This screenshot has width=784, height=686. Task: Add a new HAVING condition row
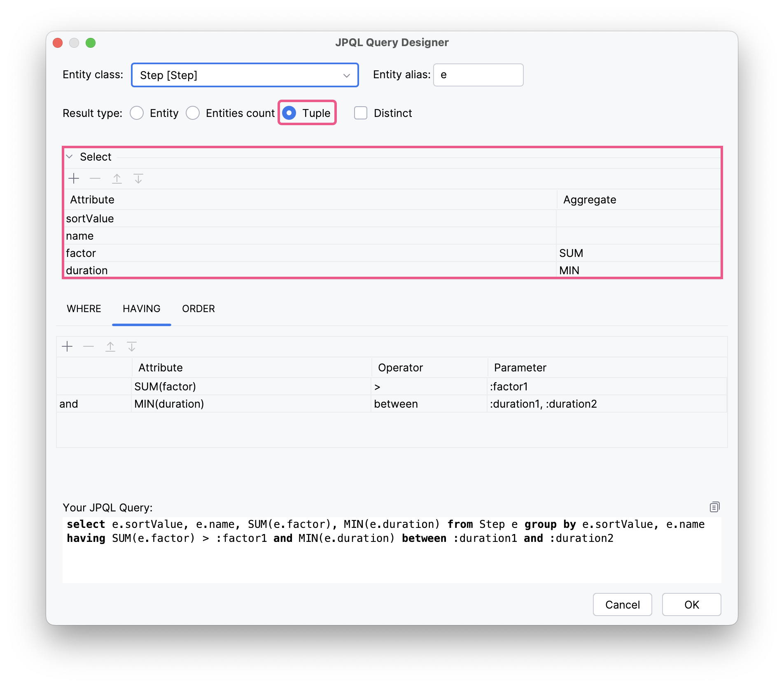67,346
